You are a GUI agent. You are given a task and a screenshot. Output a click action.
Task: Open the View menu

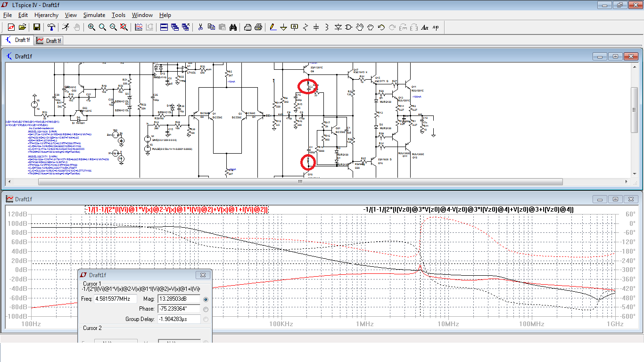pyautogui.click(x=71, y=15)
